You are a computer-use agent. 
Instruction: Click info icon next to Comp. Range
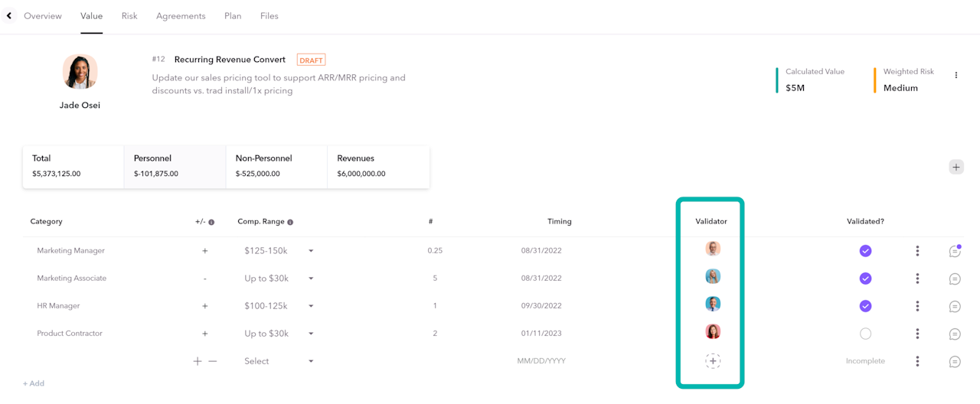[x=290, y=222]
